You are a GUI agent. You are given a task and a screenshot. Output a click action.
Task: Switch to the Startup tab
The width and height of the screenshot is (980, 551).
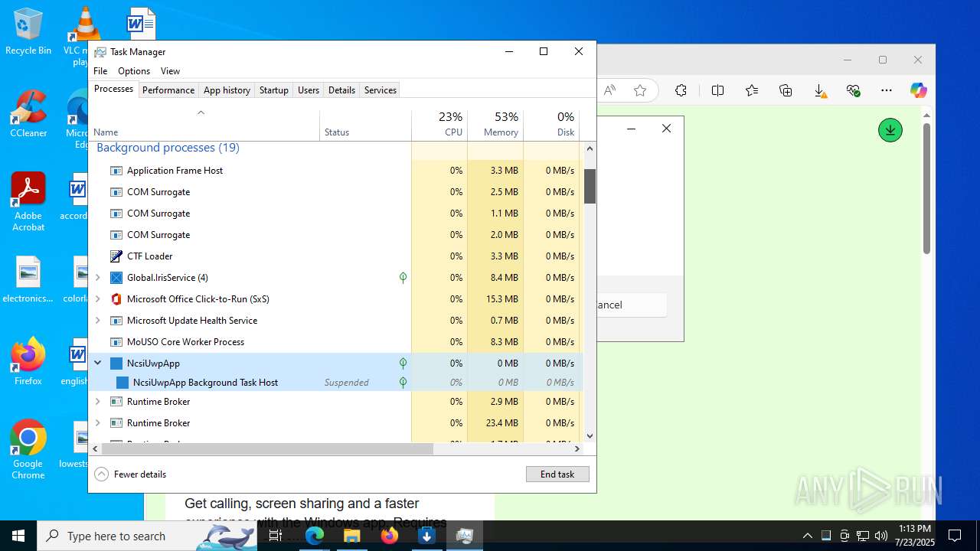pos(273,90)
